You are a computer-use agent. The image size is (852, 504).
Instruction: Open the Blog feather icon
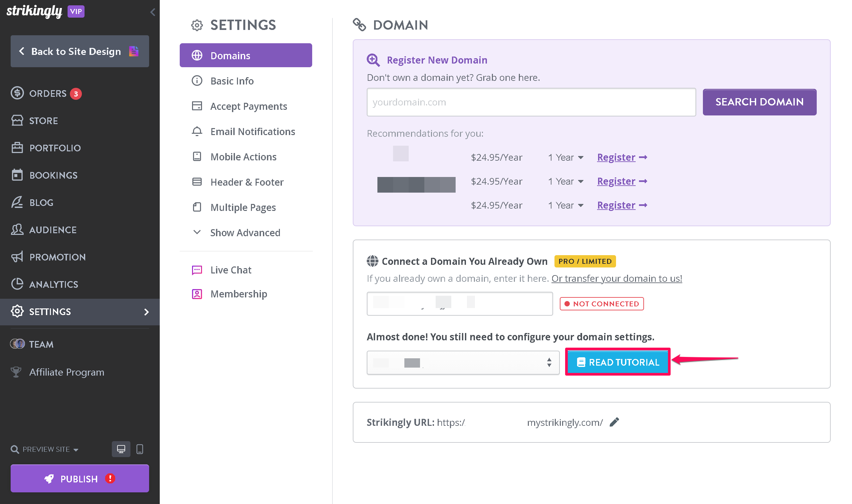pyautogui.click(x=17, y=202)
